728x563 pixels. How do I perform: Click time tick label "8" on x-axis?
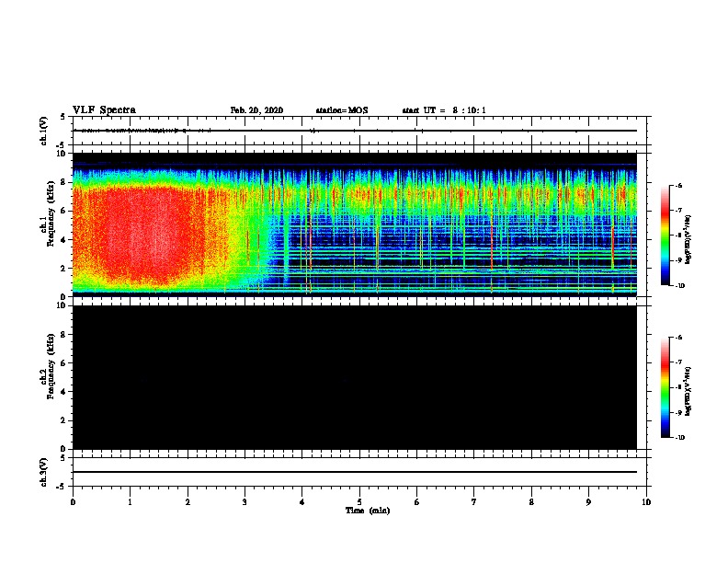(531, 502)
